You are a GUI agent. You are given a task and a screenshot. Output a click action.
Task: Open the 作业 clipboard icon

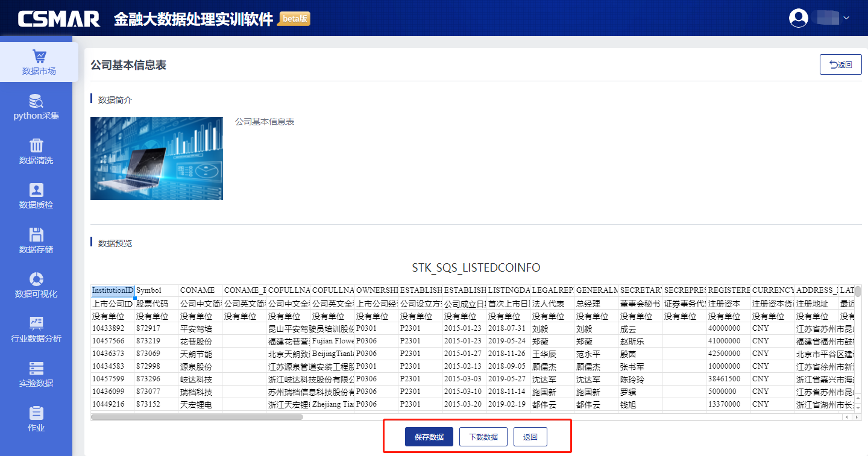(36, 413)
